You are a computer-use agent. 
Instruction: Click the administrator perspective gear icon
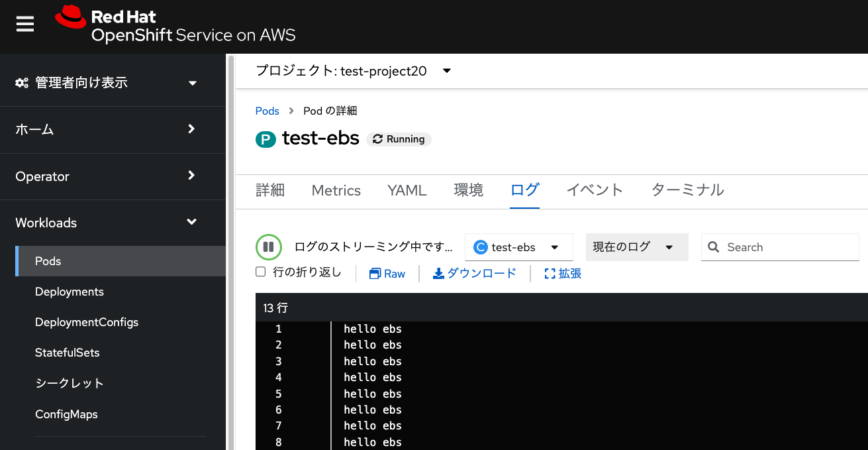tap(22, 83)
